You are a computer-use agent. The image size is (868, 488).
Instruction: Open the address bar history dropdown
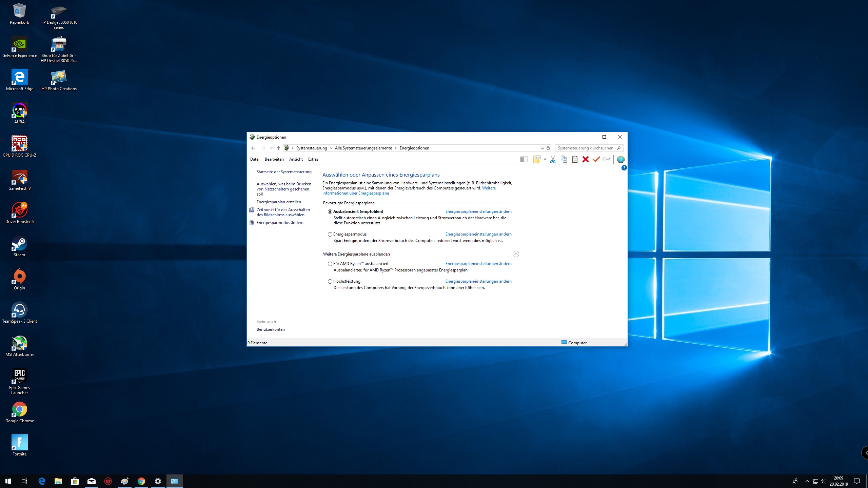[542, 148]
